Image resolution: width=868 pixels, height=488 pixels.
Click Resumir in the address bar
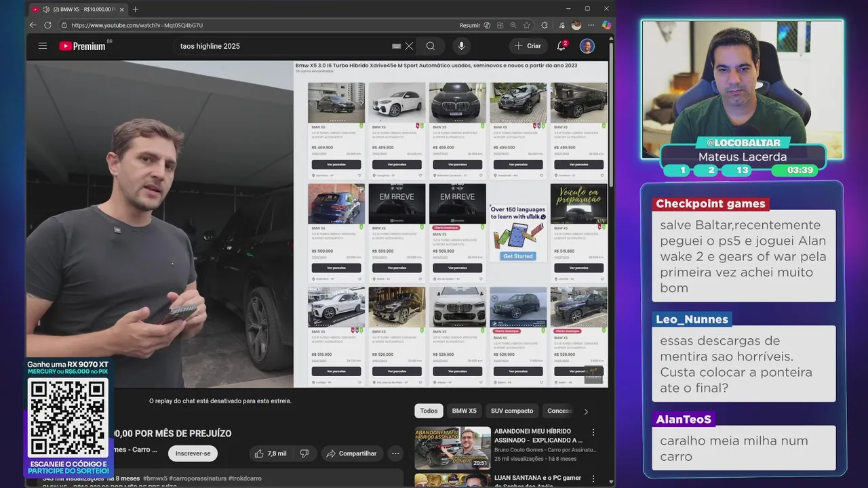(x=470, y=25)
